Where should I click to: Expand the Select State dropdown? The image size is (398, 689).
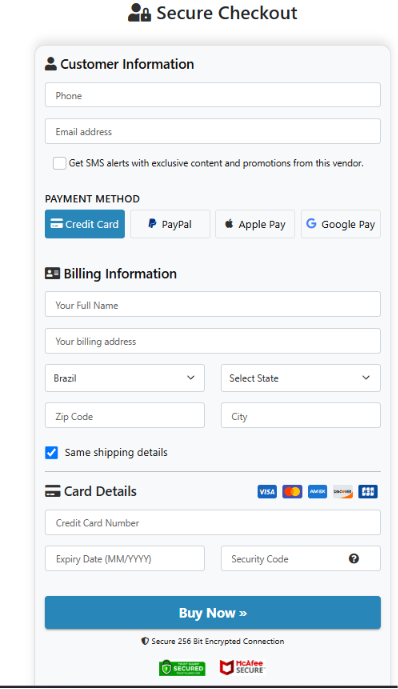pos(300,378)
